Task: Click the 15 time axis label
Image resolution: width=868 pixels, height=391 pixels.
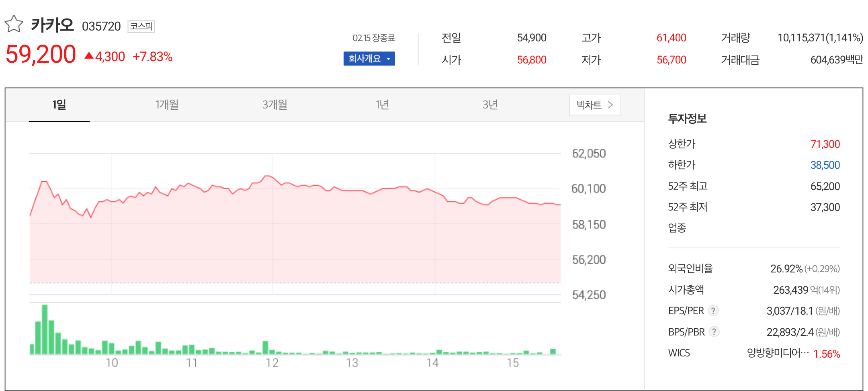Action: pyautogui.click(x=513, y=363)
